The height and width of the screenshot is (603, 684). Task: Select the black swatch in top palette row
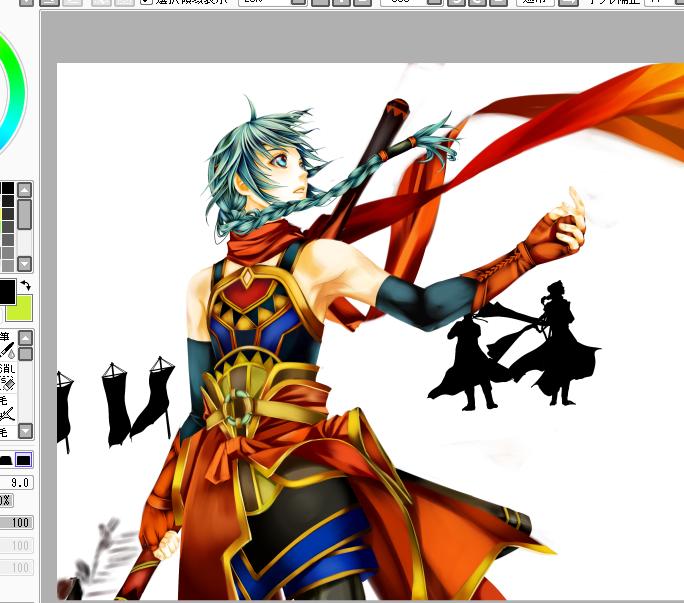coord(7,188)
